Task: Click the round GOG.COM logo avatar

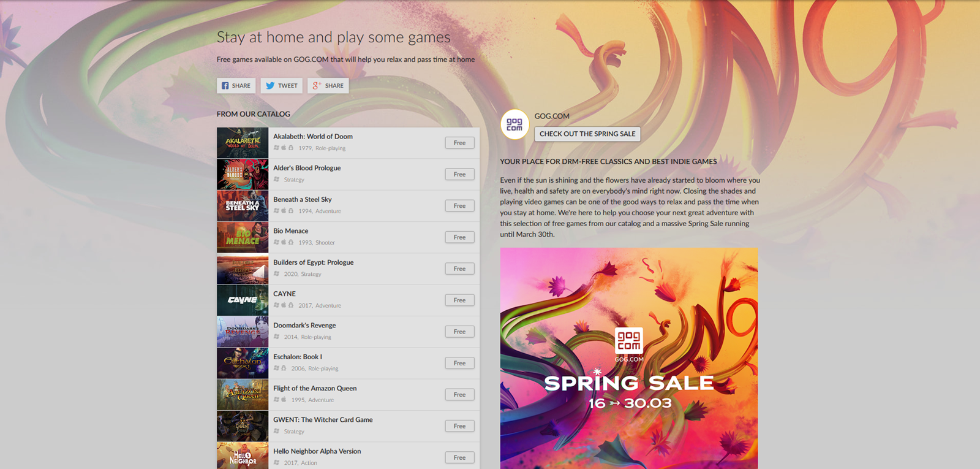Action: point(514,124)
